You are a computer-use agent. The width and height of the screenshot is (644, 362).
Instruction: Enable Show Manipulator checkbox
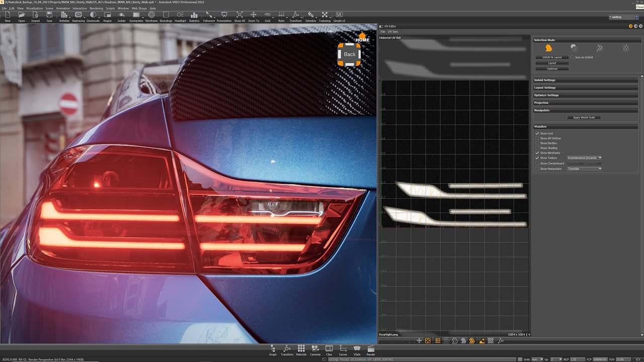(537, 169)
